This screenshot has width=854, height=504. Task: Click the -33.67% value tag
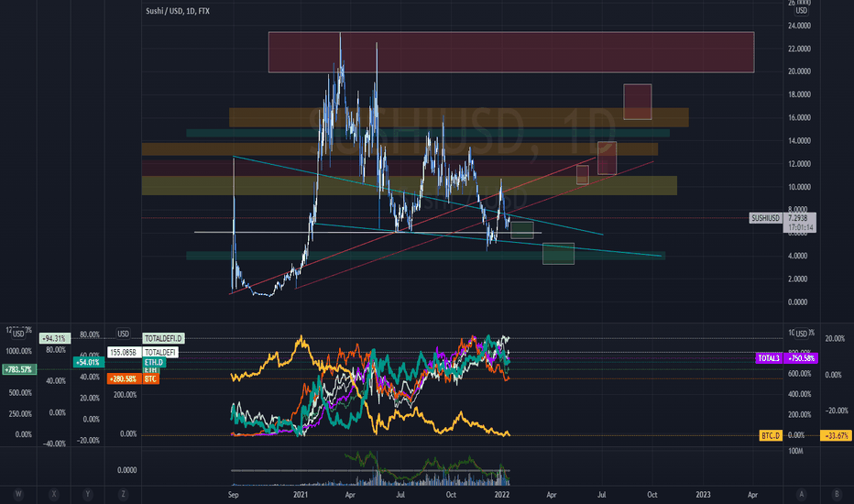click(836, 435)
